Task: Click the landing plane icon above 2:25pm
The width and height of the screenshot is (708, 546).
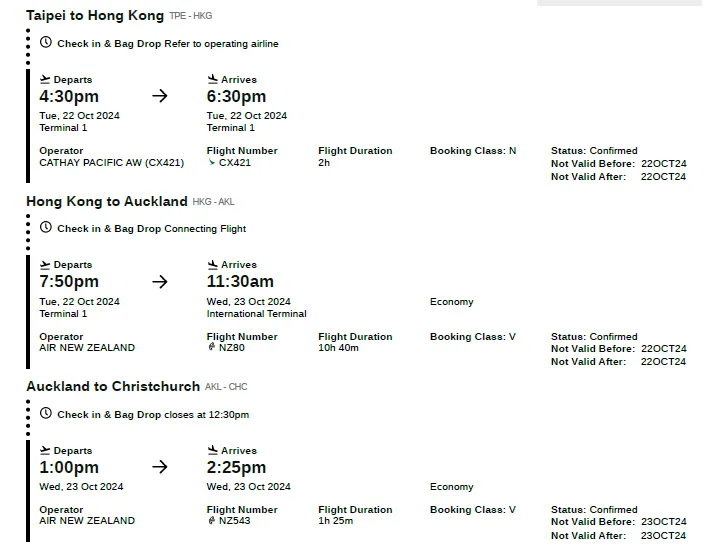Action: coord(212,450)
